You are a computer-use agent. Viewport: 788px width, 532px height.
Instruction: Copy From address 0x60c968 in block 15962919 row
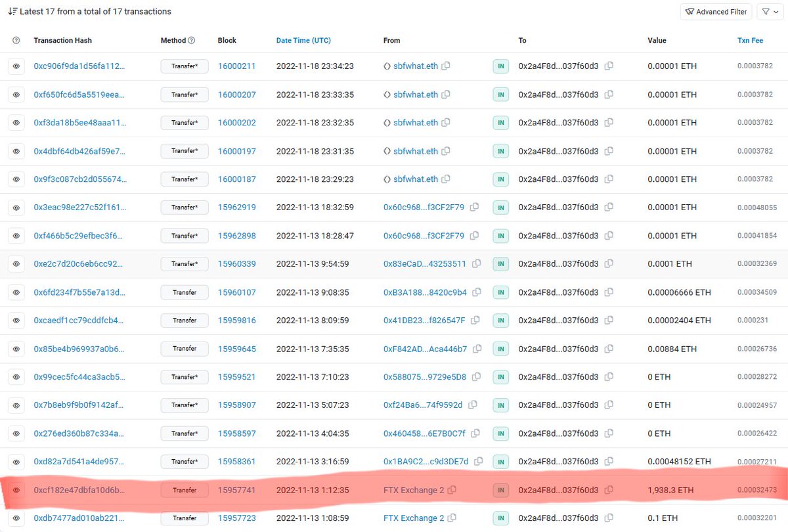point(474,208)
